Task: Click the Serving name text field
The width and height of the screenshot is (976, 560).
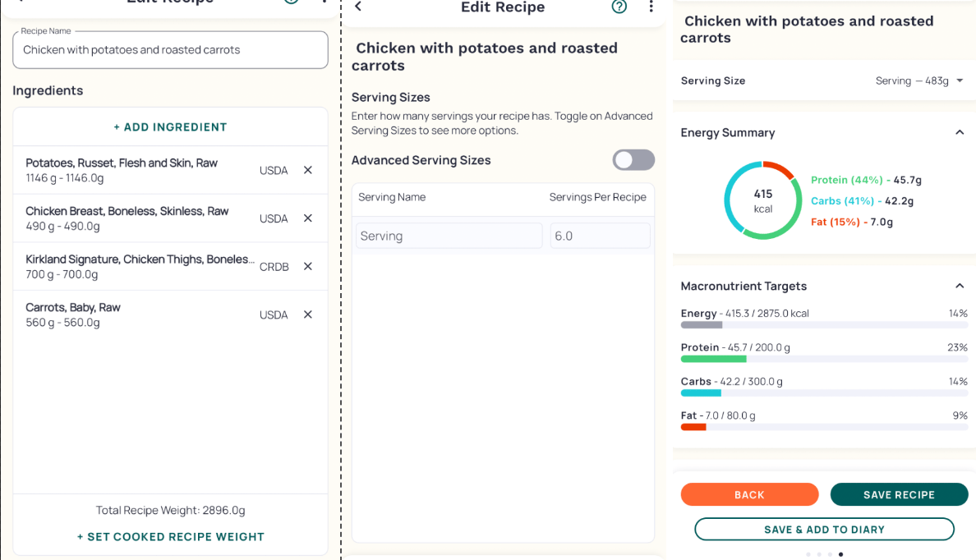Action: pyautogui.click(x=449, y=236)
